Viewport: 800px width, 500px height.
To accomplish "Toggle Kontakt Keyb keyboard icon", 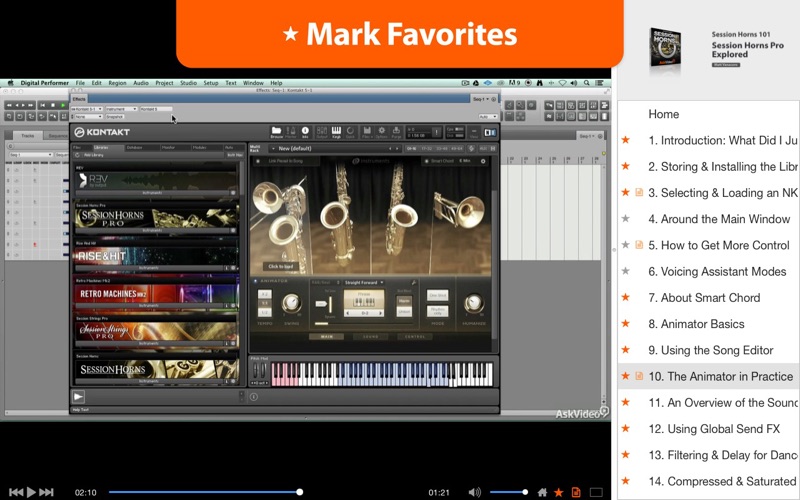I will click(336, 132).
